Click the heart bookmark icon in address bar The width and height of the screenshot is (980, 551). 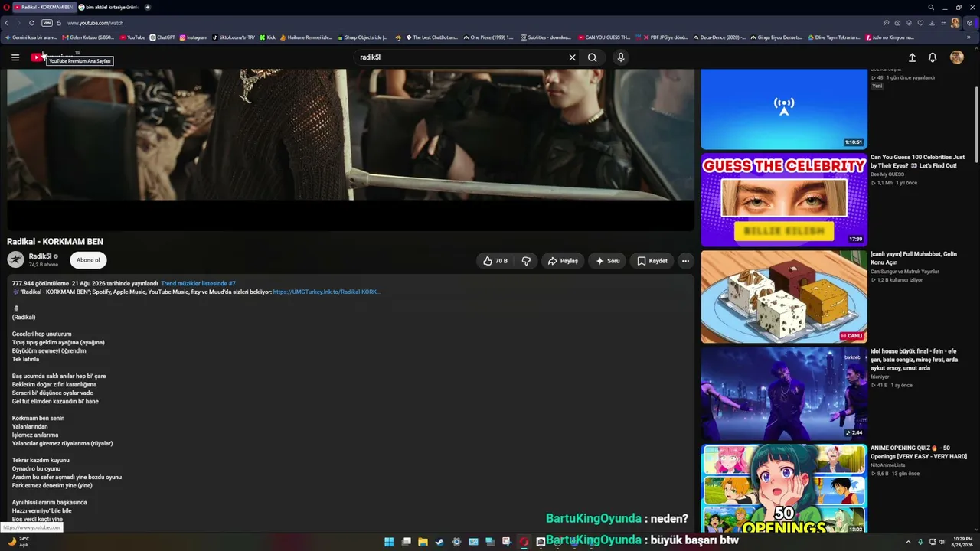click(x=921, y=23)
